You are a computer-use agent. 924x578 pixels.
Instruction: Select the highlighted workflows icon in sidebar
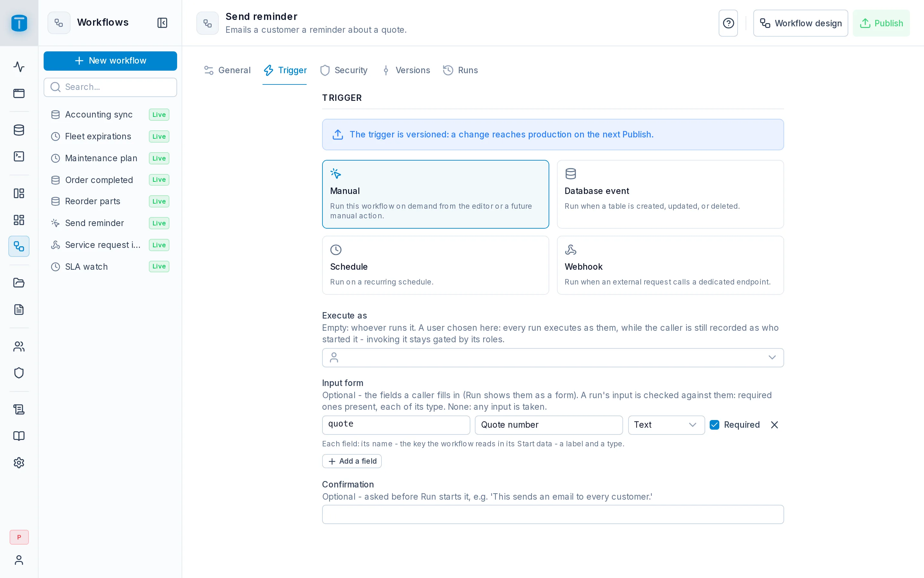[x=19, y=246]
